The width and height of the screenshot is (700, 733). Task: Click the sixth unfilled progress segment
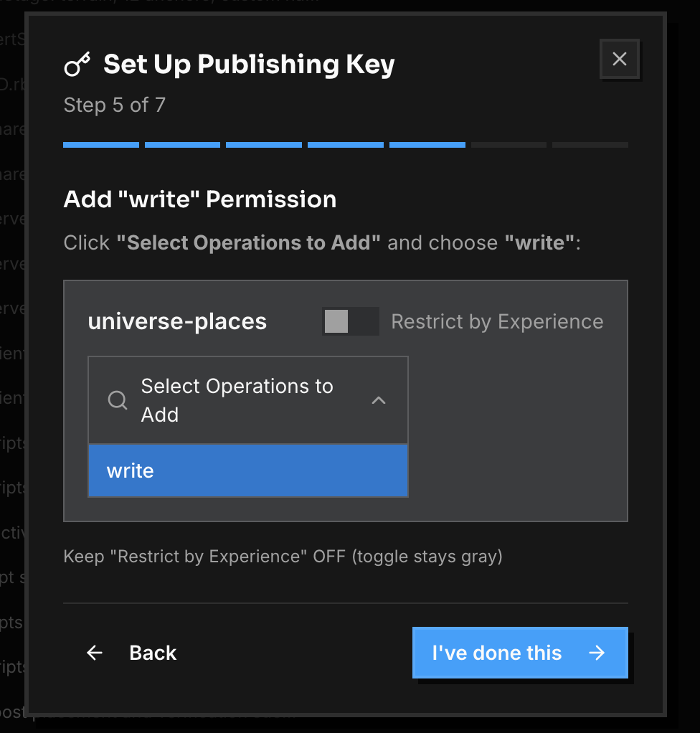509,145
